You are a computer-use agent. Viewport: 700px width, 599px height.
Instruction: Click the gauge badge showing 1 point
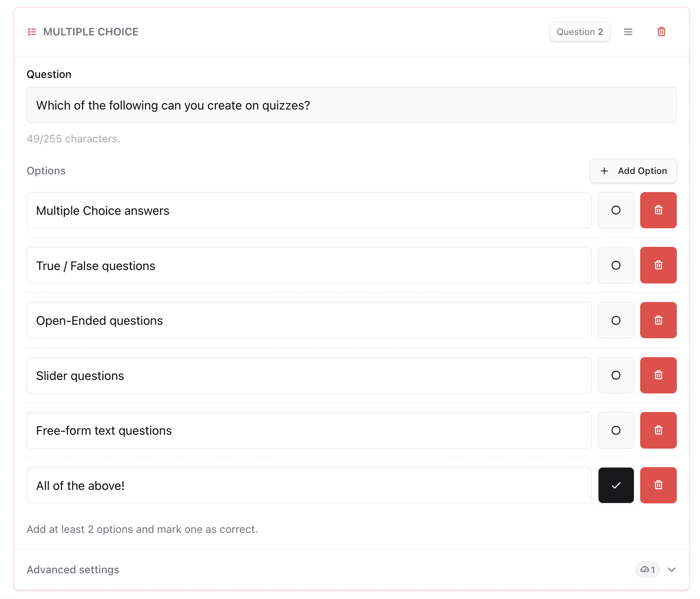click(647, 570)
